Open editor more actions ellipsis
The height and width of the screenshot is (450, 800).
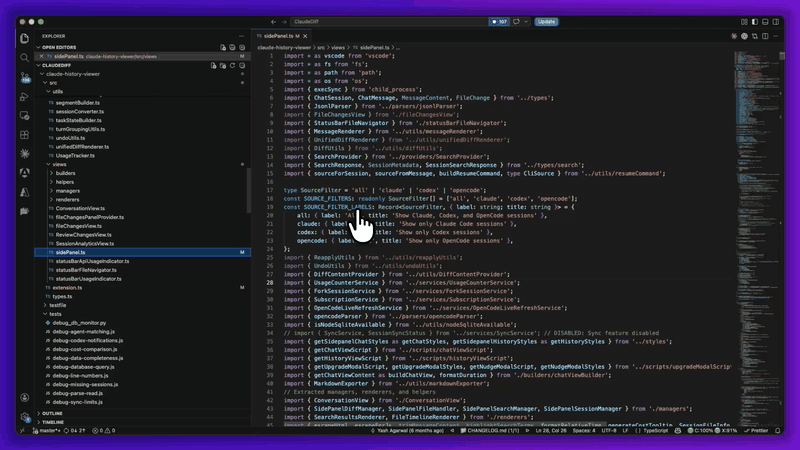tap(776, 36)
